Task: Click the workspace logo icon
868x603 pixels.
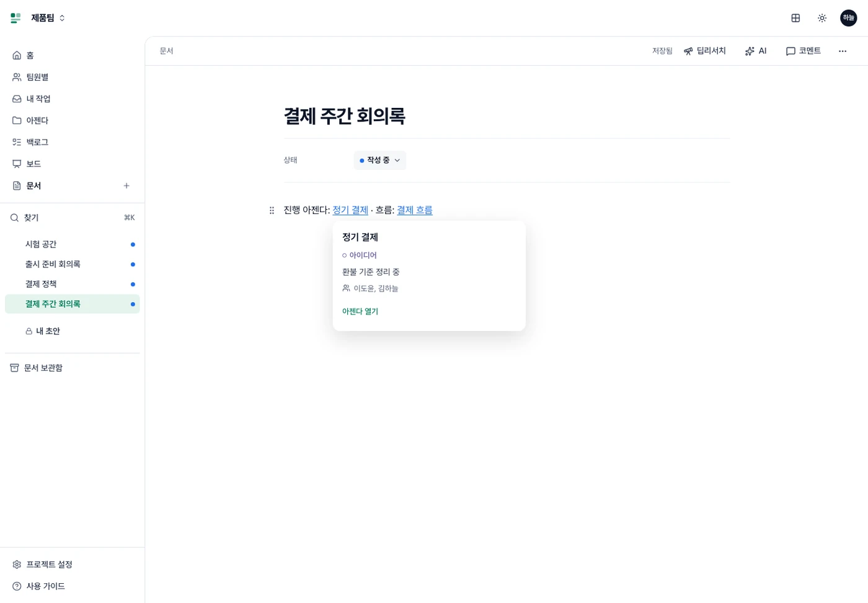Action: pyautogui.click(x=16, y=18)
